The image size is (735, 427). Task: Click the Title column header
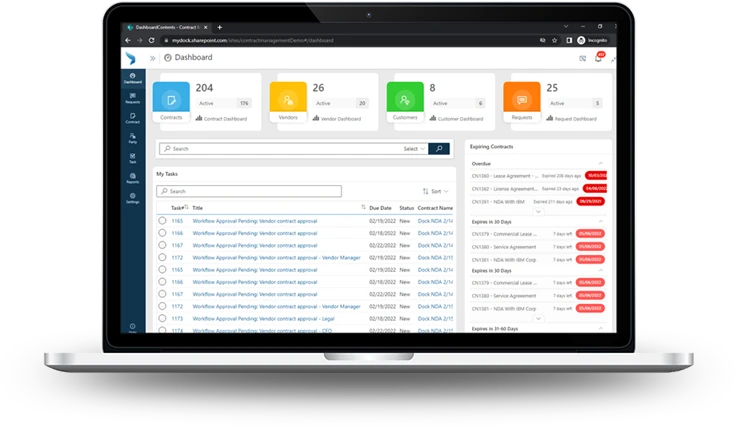click(197, 208)
